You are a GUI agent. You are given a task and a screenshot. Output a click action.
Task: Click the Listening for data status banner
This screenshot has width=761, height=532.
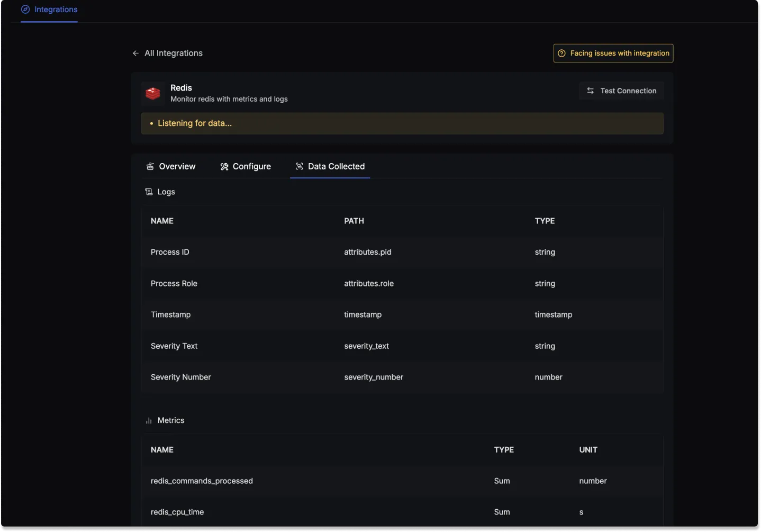(402, 123)
